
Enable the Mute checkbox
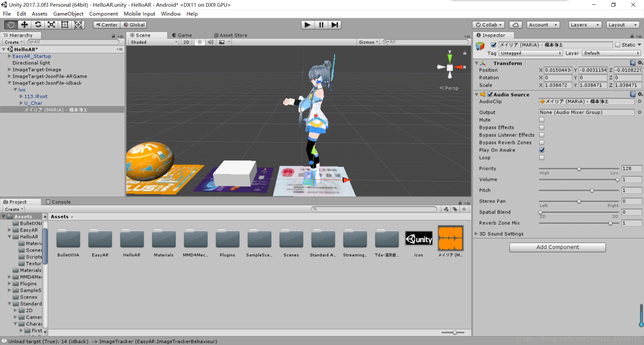point(542,120)
